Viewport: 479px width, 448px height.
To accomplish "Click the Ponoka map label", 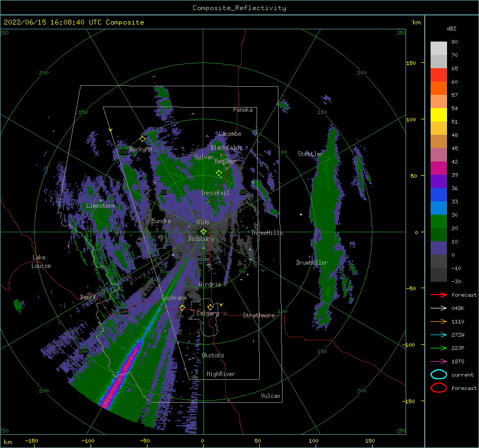I will pos(243,110).
